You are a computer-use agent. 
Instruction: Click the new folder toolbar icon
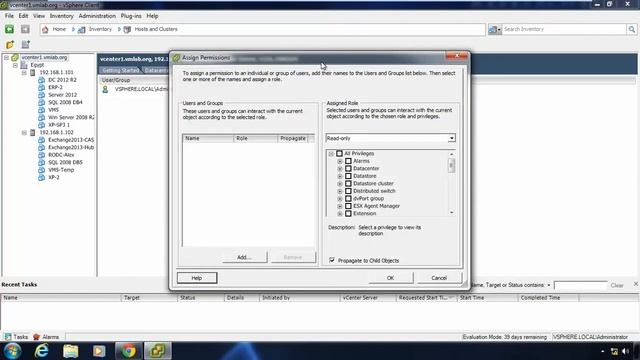10,44
